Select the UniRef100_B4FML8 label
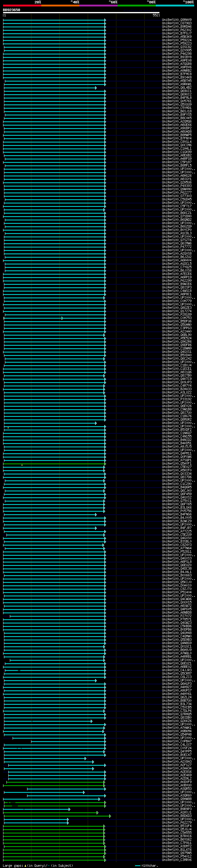Viewport: 197px width, 868px height. click(x=177, y=98)
